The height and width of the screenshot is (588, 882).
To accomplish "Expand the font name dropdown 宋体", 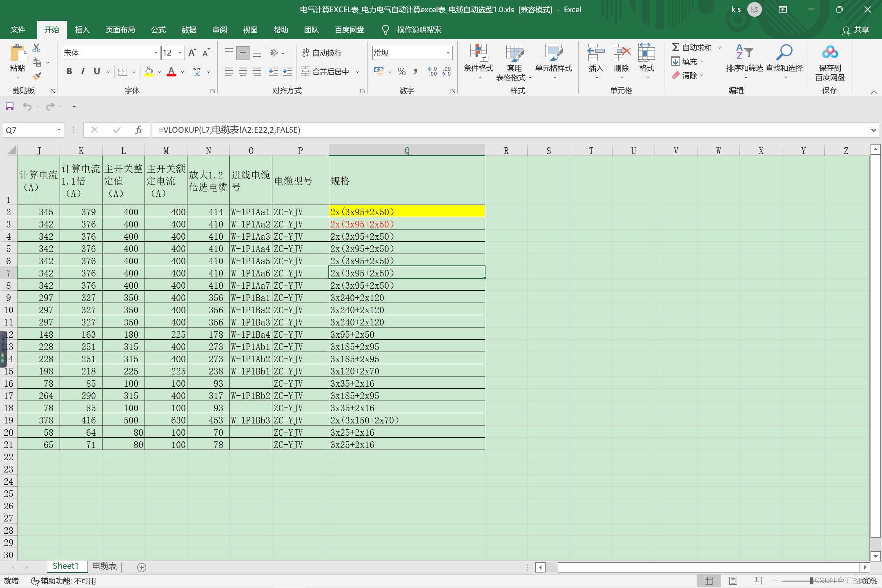I will click(x=156, y=53).
